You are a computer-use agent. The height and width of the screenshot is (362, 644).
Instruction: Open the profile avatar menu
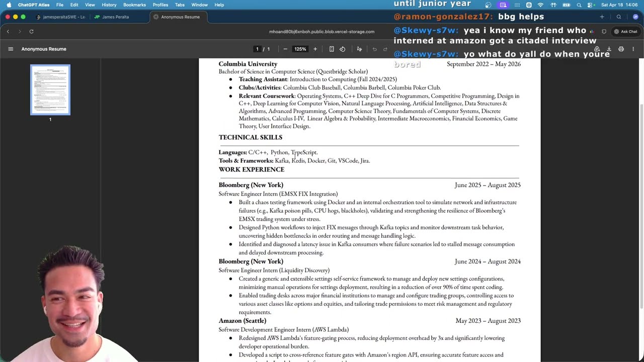coord(635,17)
